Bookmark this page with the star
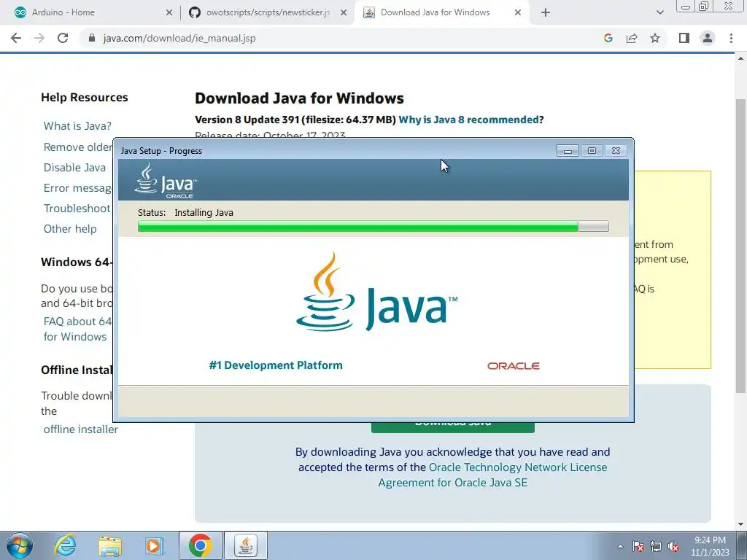747x560 pixels. [x=655, y=38]
